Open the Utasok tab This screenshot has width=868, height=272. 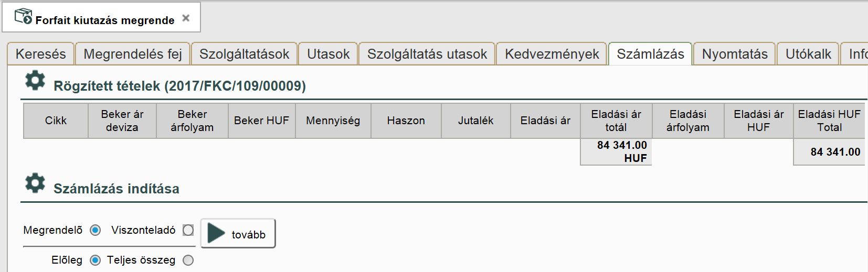point(329,54)
